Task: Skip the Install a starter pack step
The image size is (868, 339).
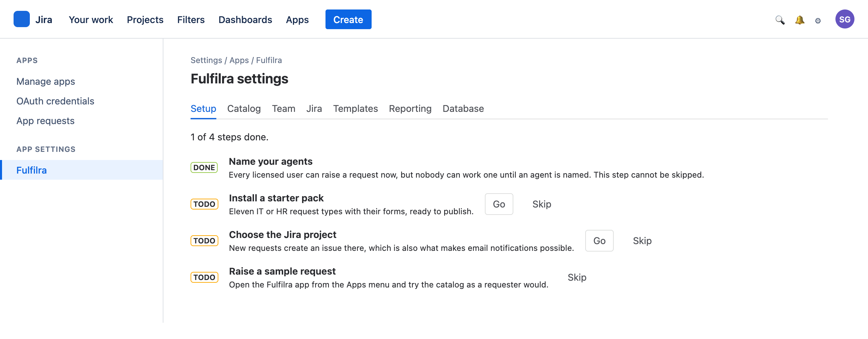Action: pos(541,204)
